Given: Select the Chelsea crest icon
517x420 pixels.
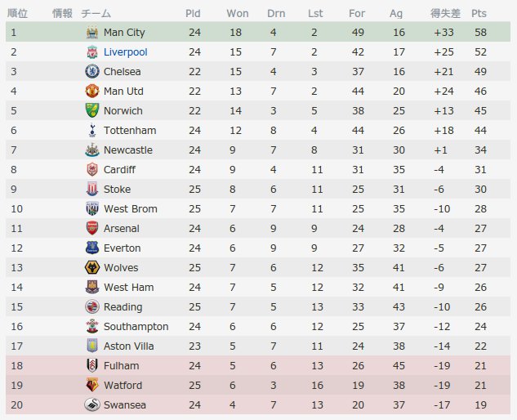Looking at the screenshot, I should [92, 72].
